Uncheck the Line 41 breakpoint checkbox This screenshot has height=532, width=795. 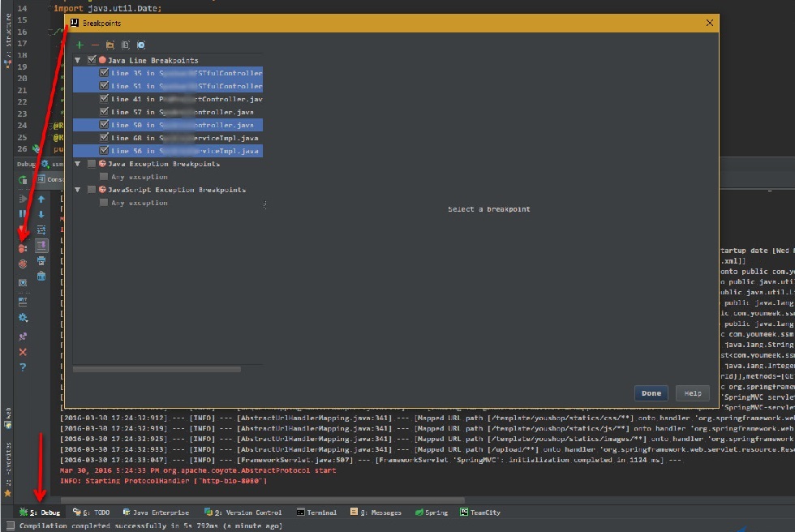104,99
